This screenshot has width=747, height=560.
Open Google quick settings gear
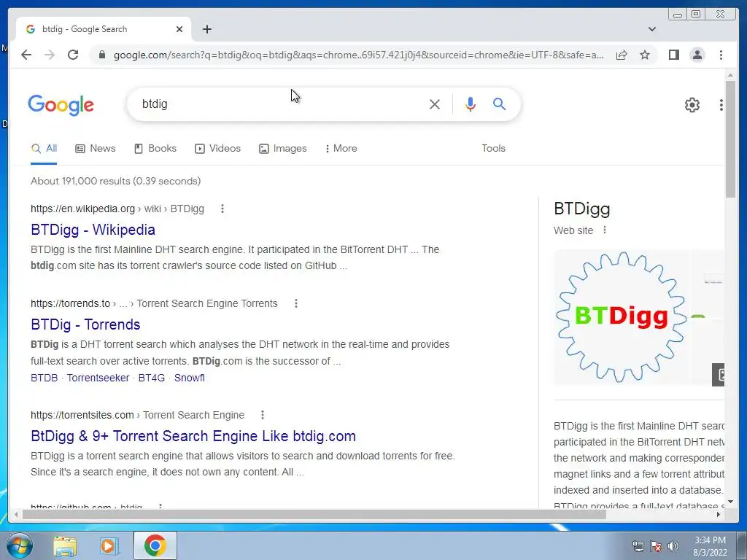pyautogui.click(x=692, y=105)
